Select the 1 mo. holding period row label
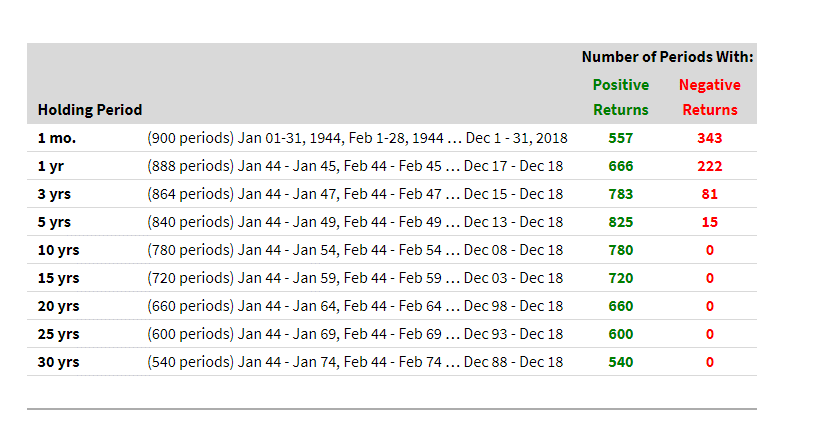Screen dimensions: 814x435 [x=57, y=138]
